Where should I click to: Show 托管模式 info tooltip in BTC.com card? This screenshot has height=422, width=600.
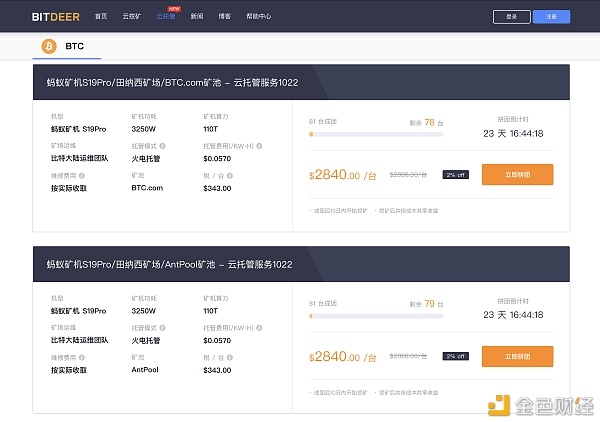162,146
